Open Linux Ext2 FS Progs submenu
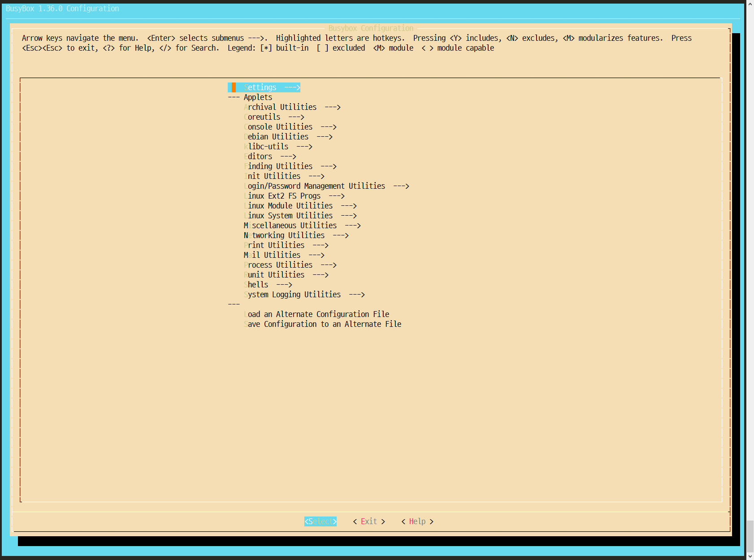754x560 pixels. point(294,196)
